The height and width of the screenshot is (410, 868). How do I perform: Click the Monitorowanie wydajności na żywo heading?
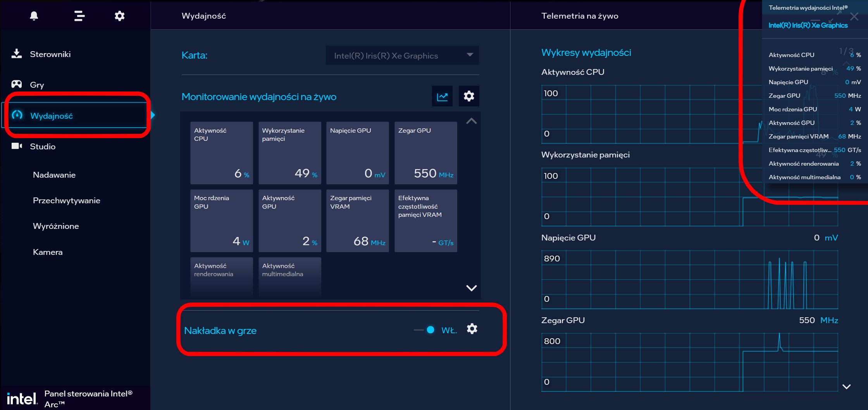tap(259, 97)
